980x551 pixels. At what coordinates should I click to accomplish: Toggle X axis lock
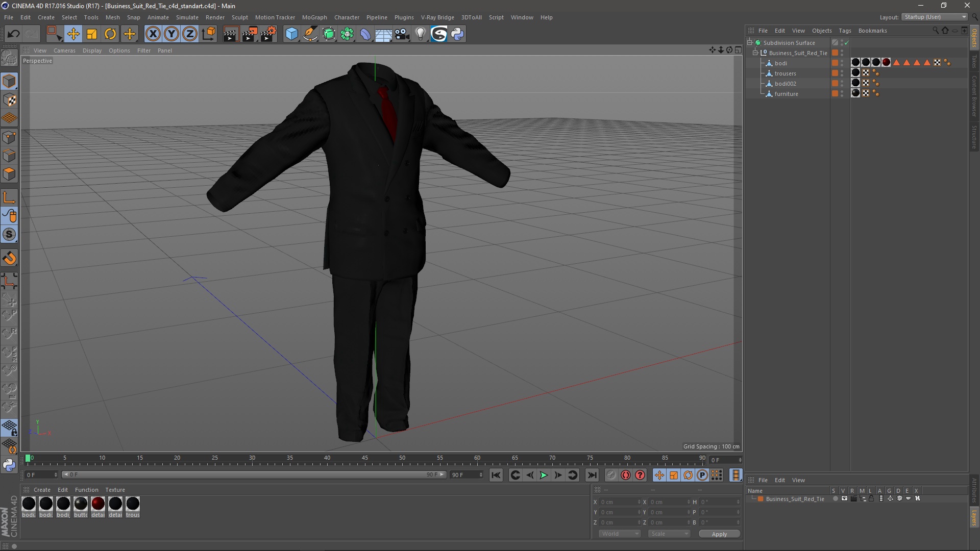pyautogui.click(x=153, y=34)
